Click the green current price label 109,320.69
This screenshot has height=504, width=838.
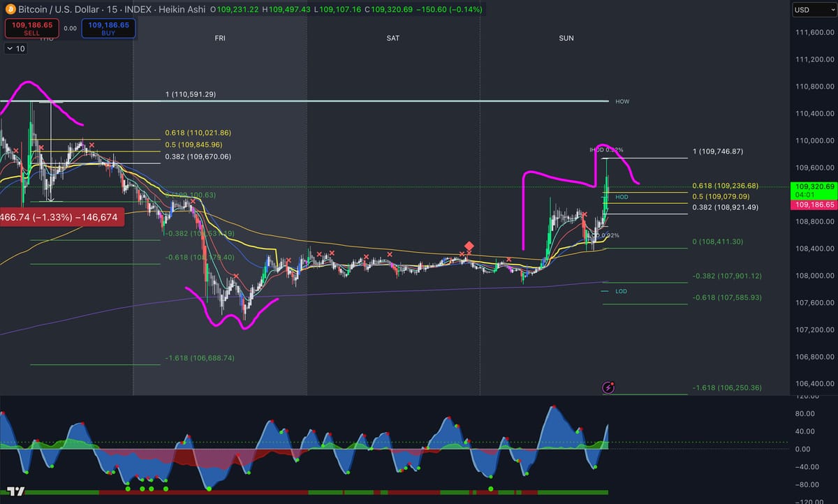tap(814, 191)
